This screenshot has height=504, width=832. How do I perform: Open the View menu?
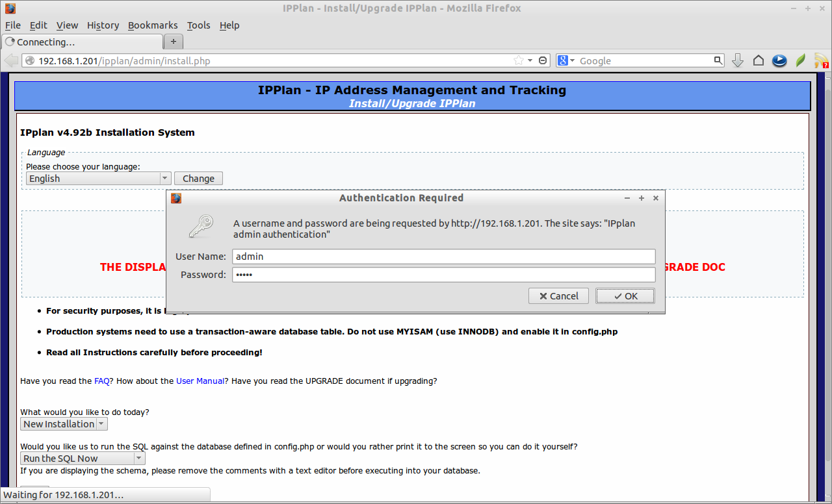point(67,25)
